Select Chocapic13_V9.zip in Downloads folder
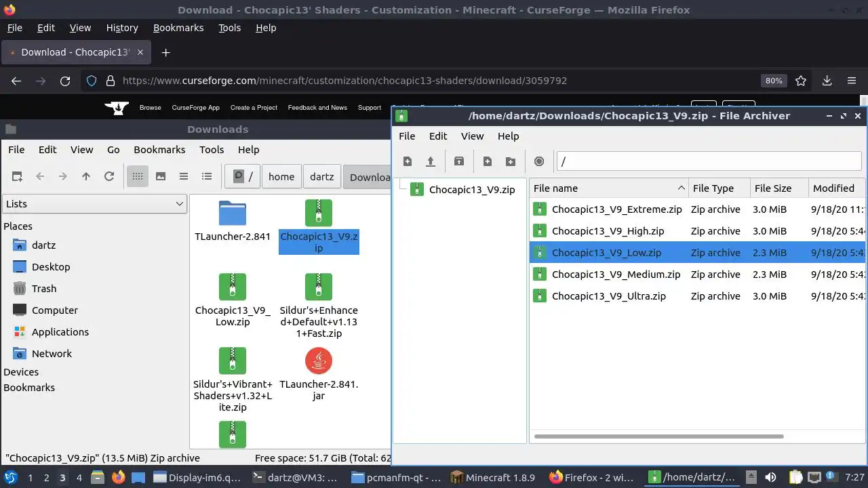Viewport: 868px width, 488px height. click(319, 226)
